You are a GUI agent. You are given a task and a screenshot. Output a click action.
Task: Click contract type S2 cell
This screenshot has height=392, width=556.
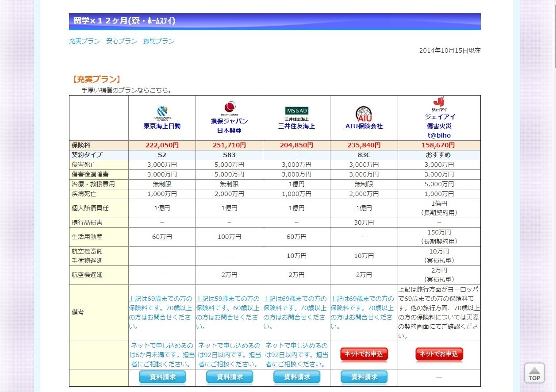pos(162,155)
